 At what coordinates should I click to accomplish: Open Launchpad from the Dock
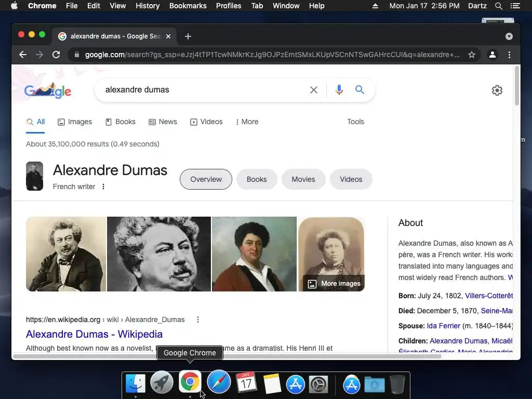[162, 383]
